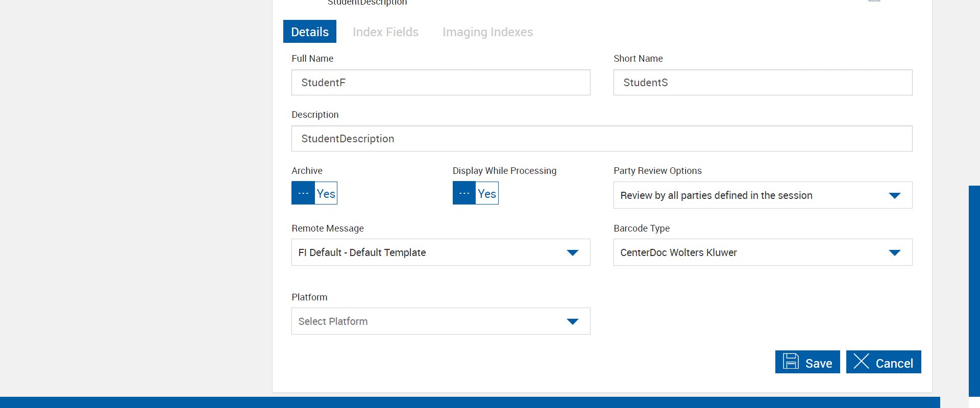Viewport: 980px width, 408px height.
Task: Click the Party Review Options arrow icon
Action: pyautogui.click(x=894, y=195)
